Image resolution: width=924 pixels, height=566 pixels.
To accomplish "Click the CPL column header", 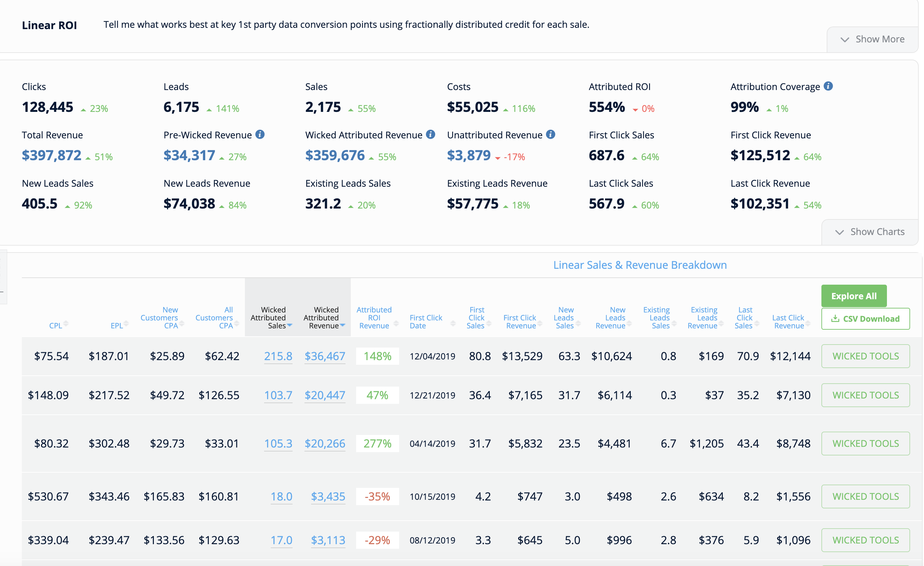I will tap(56, 326).
